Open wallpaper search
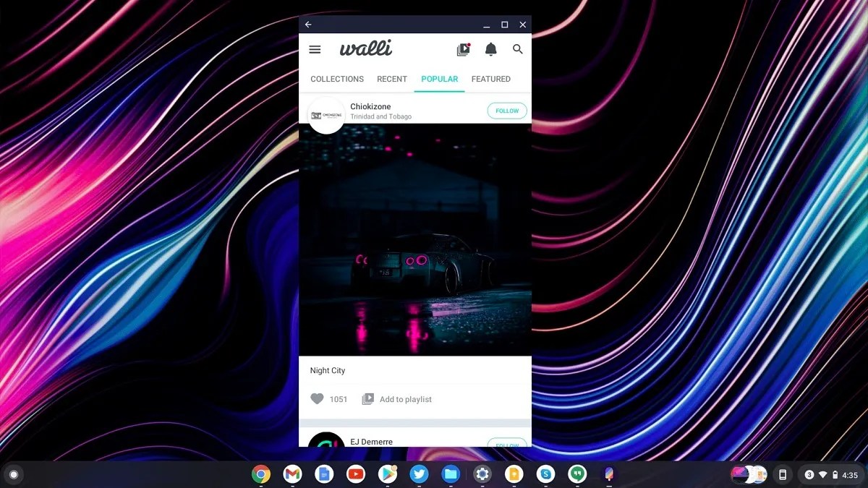Viewport: 868px width, 488px height. click(x=517, y=48)
